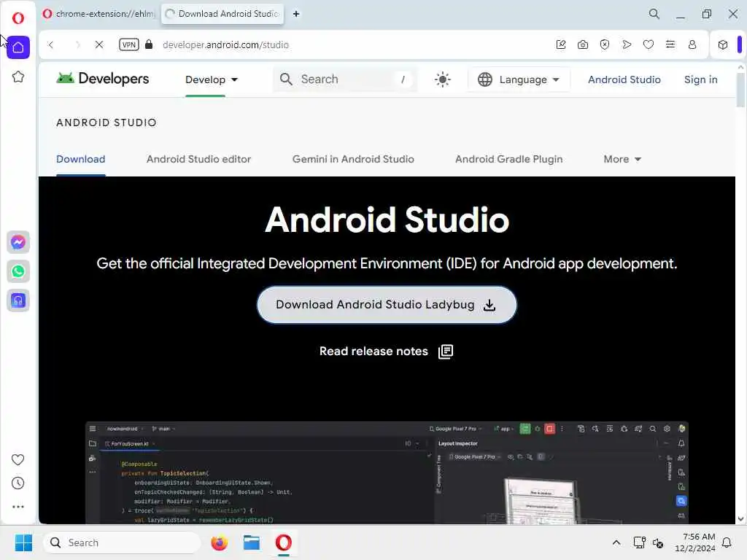747x560 pixels.
Task: Click Download Android Studio Ladybug button
Action: click(387, 305)
